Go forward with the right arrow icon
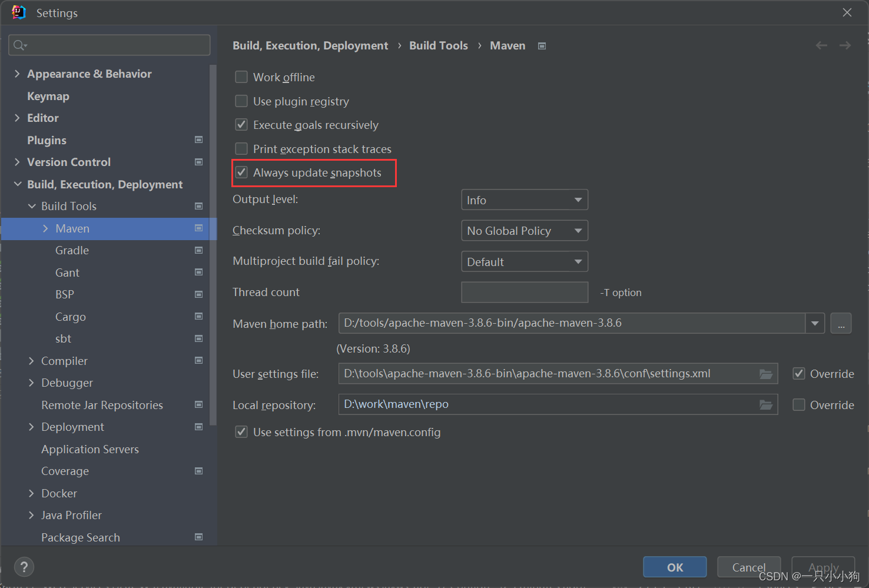The height and width of the screenshot is (588, 869). pos(845,45)
